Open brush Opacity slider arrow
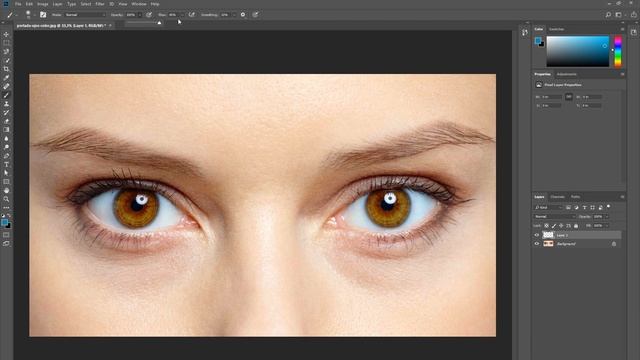Image resolution: width=640 pixels, height=360 pixels. coord(140,15)
